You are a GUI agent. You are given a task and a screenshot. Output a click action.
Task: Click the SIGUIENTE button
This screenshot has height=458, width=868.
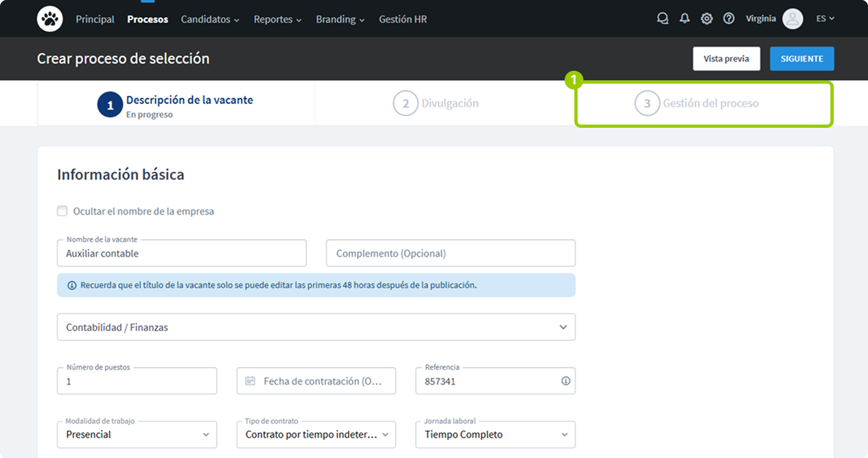tap(802, 58)
